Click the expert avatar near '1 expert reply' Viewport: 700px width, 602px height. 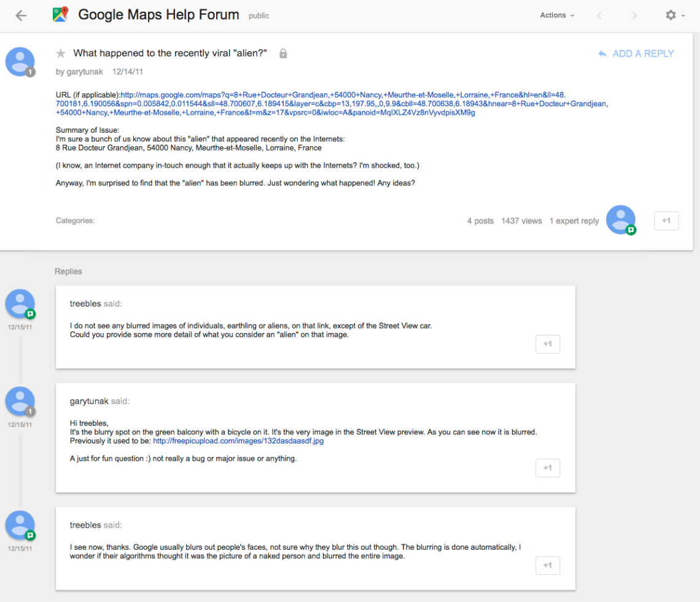(621, 220)
